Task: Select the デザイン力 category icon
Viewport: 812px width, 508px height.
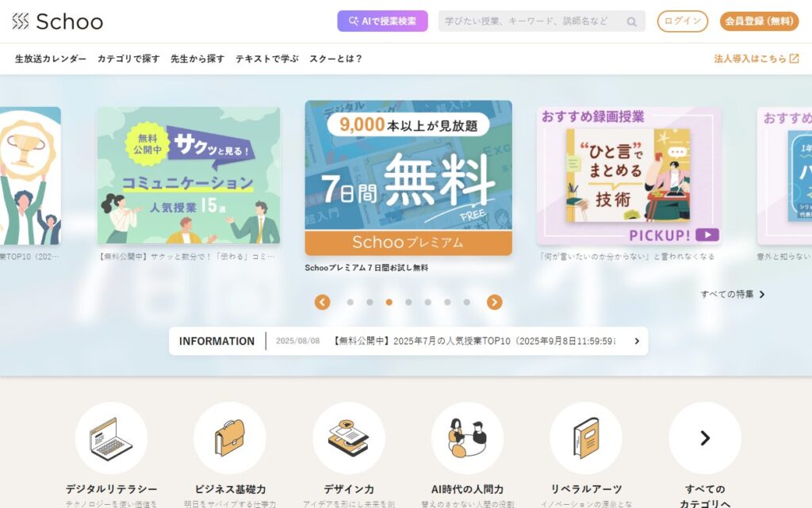Action: click(349, 438)
